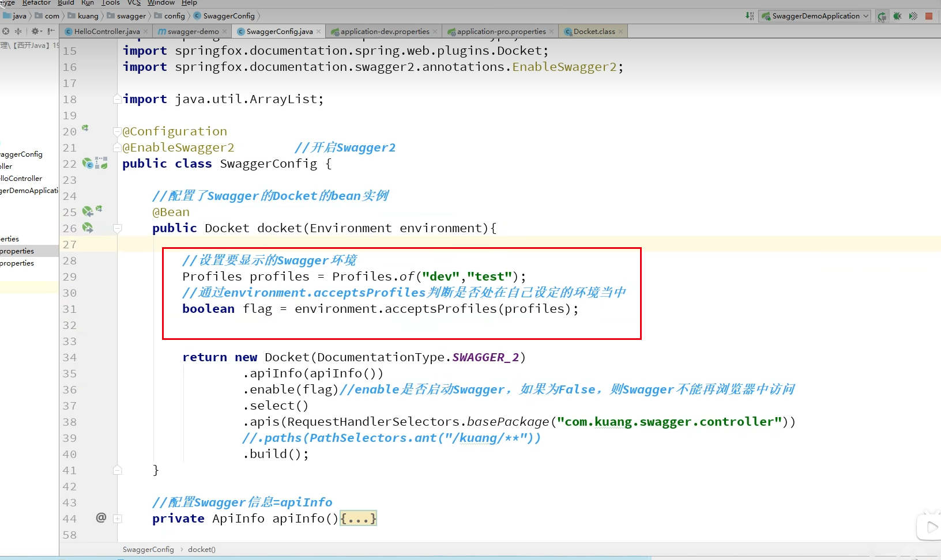Collapse the import block at line 18
Image resolution: width=941 pixels, height=560 pixels.
coord(118,99)
